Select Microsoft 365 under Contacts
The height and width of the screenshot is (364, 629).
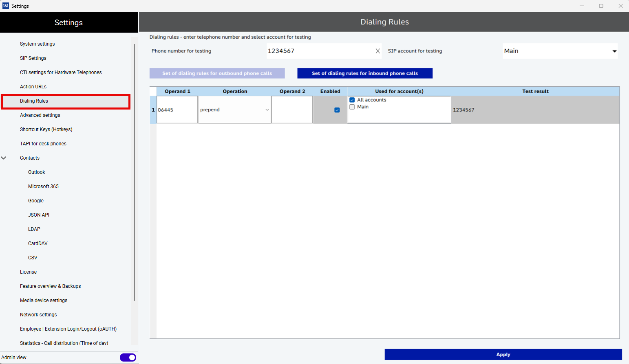tap(43, 186)
